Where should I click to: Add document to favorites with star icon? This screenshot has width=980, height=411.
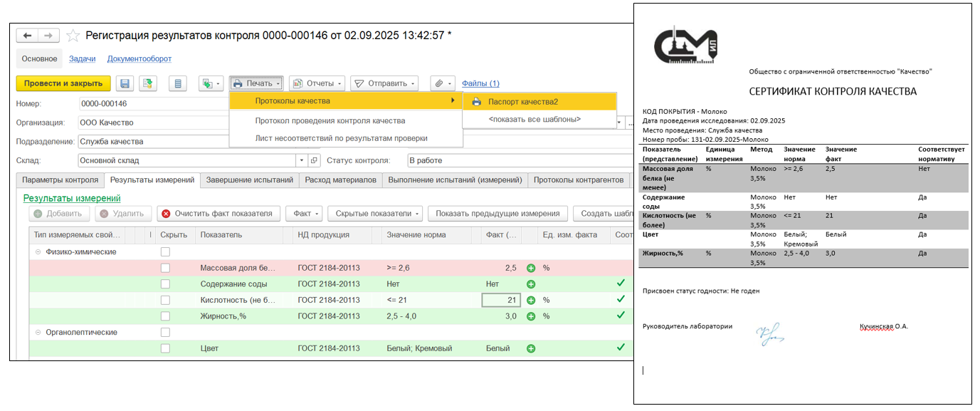73,36
